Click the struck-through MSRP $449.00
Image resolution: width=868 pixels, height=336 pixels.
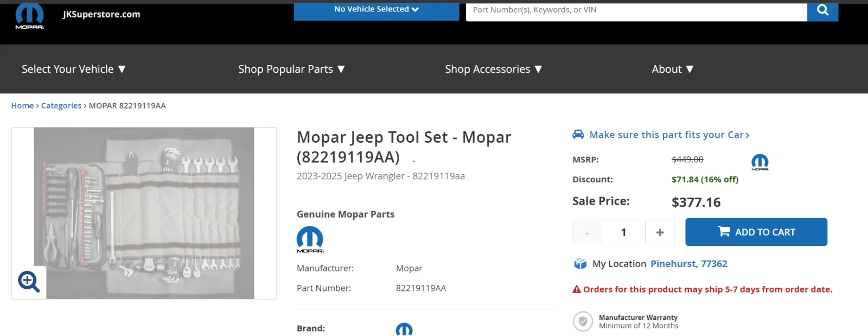(x=687, y=160)
